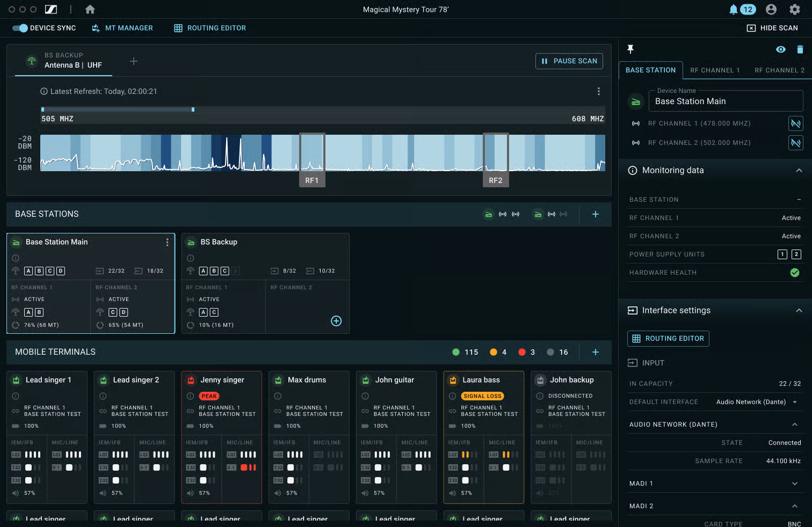Click the home icon in title bar
Screen dimensions: 812x527
90,9
